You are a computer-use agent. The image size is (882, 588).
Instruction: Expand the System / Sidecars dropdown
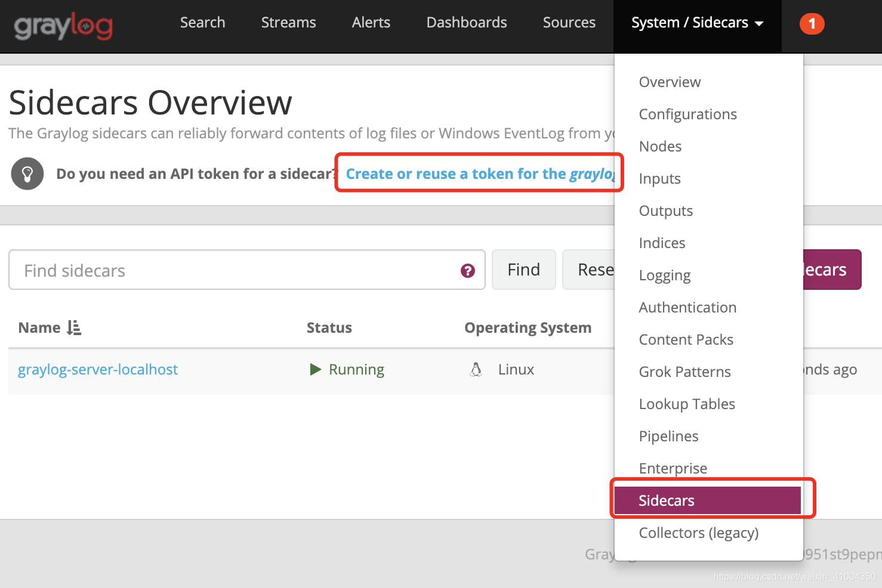tap(697, 23)
